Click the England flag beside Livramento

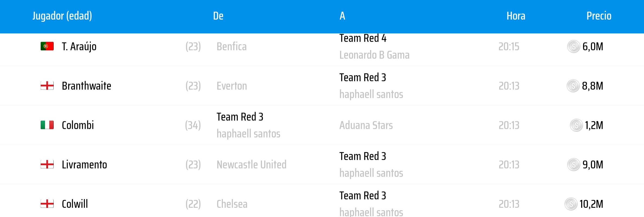[x=47, y=164]
